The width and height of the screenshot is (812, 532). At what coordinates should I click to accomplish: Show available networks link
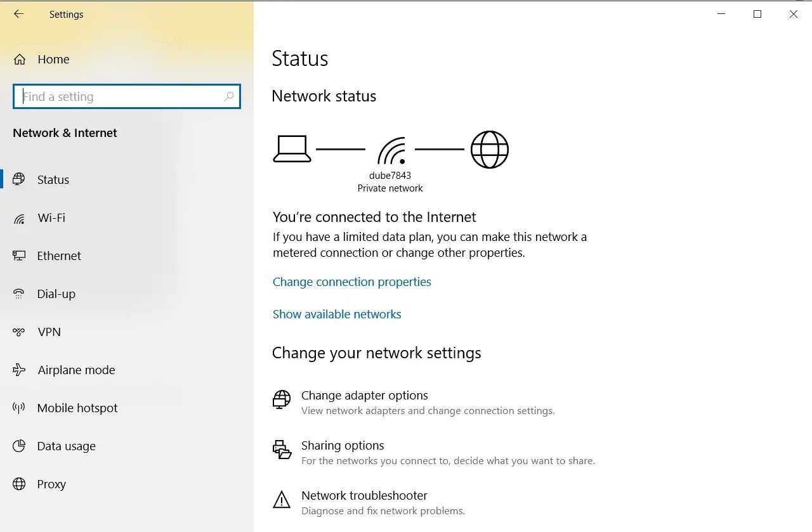tap(337, 315)
